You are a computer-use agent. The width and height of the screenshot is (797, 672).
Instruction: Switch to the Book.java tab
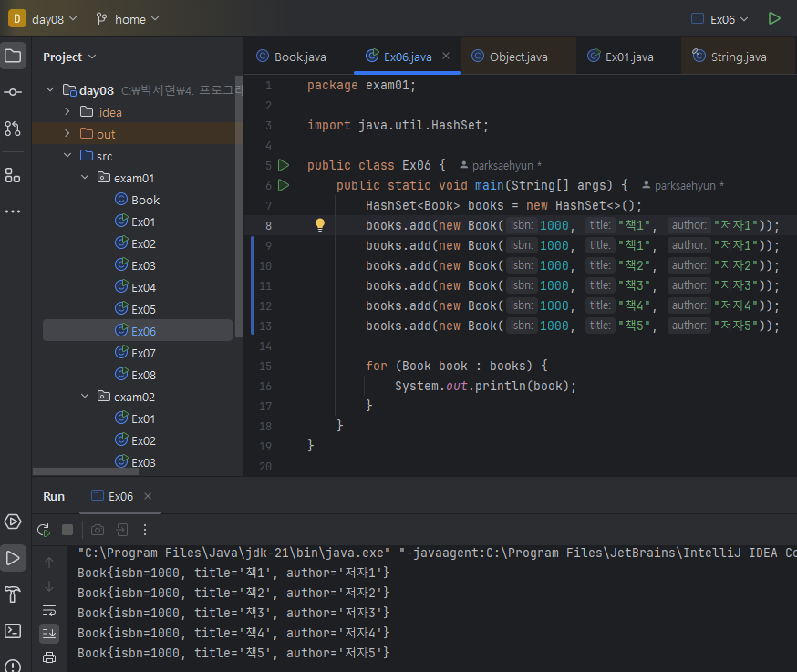click(x=299, y=57)
